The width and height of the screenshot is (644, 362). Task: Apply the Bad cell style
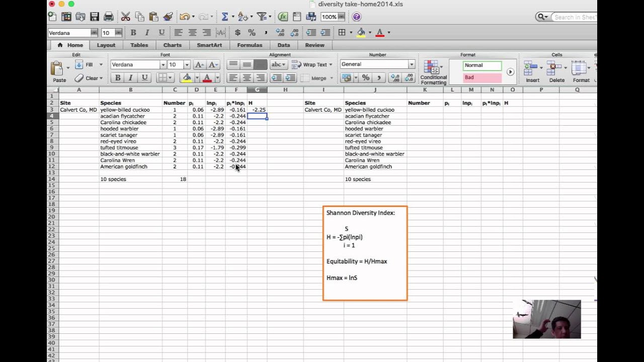[x=482, y=77]
